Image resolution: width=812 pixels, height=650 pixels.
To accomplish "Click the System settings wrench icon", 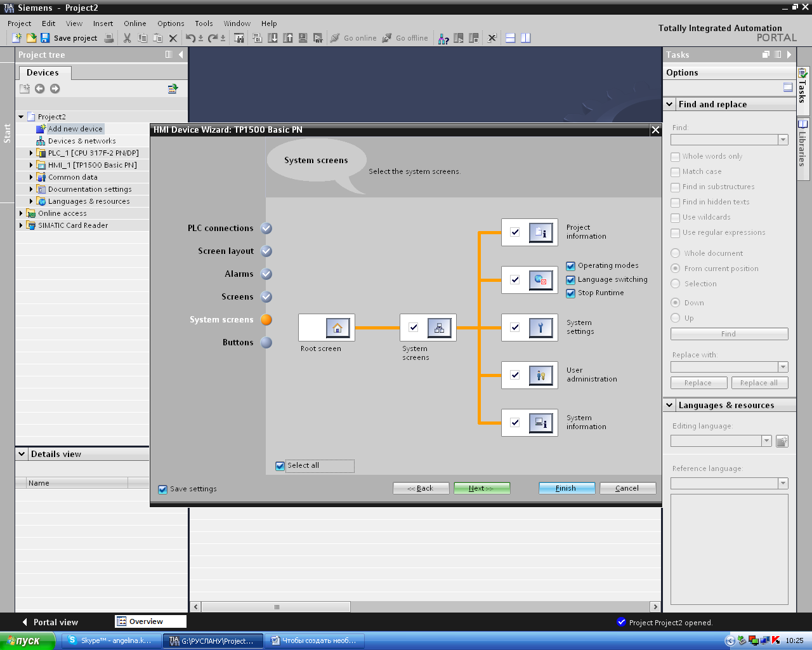I will tap(540, 328).
